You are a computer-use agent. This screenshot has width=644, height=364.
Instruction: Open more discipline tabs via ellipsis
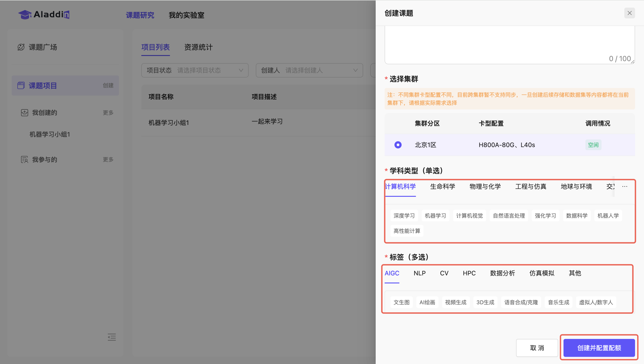(625, 186)
